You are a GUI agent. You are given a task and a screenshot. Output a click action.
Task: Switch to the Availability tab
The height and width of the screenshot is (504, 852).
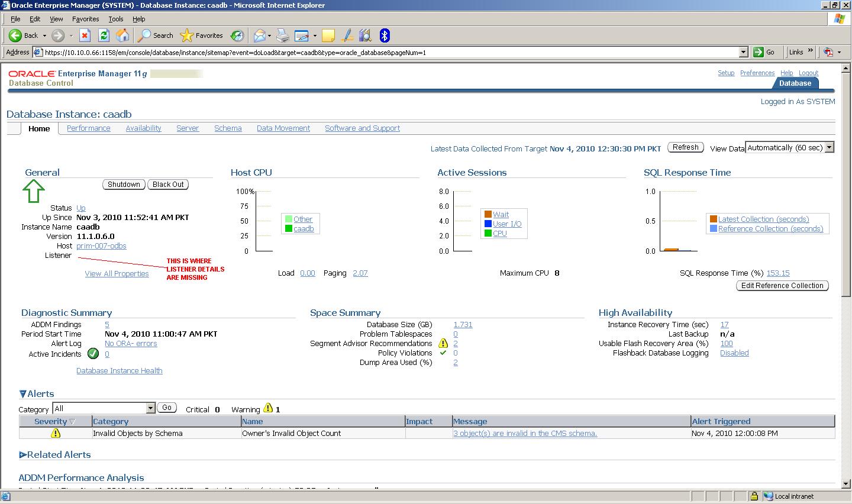coord(143,128)
